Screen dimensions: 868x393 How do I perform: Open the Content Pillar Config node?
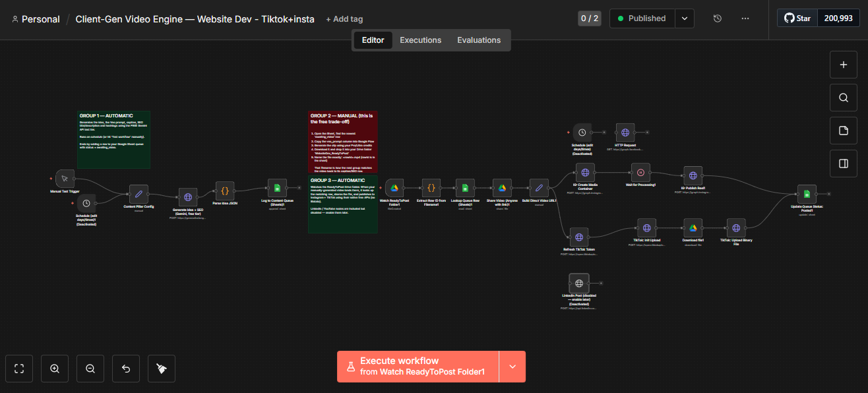[139, 194]
